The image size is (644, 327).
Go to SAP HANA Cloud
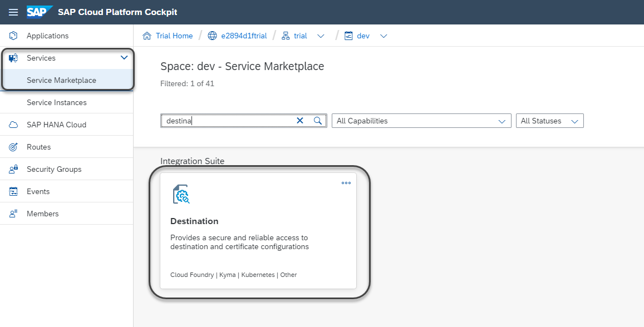tap(67, 125)
